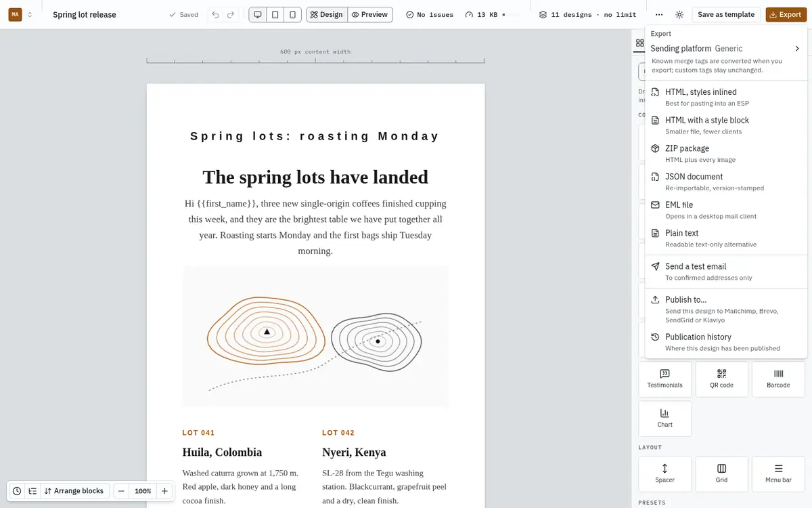Insert a Testimonials block
This screenshot has height=508, width=812.
click(665, 379)
